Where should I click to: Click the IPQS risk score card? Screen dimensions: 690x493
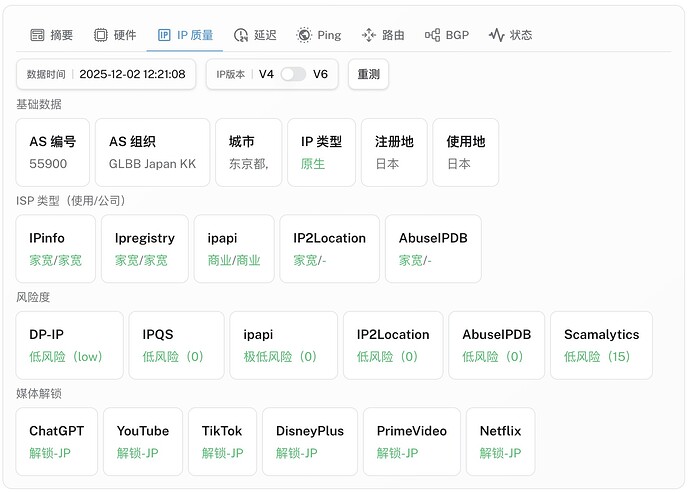(x=176, y=345)
